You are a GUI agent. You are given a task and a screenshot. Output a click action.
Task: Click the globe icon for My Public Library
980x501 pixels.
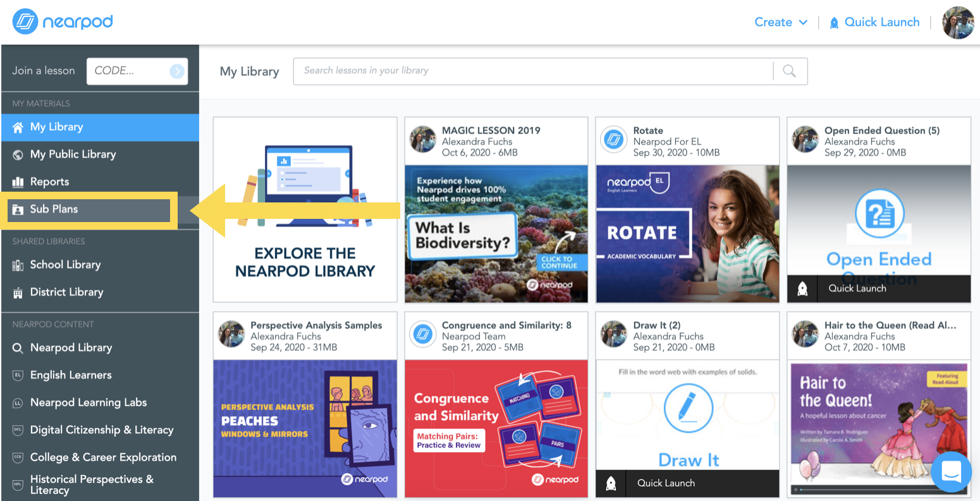click(18, 154)
